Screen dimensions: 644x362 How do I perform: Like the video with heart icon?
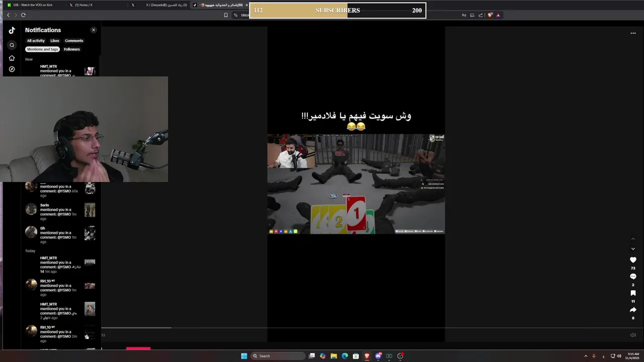[633, 260]
